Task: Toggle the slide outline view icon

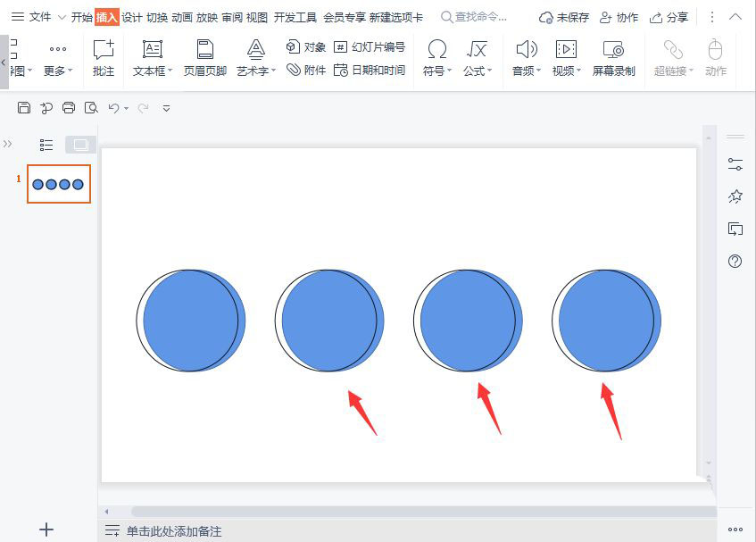Action: pyautogui.click(x=46, y=144)
